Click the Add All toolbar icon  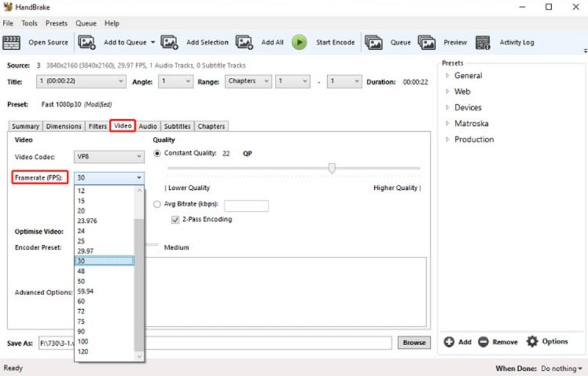click(x=244, y=43)
